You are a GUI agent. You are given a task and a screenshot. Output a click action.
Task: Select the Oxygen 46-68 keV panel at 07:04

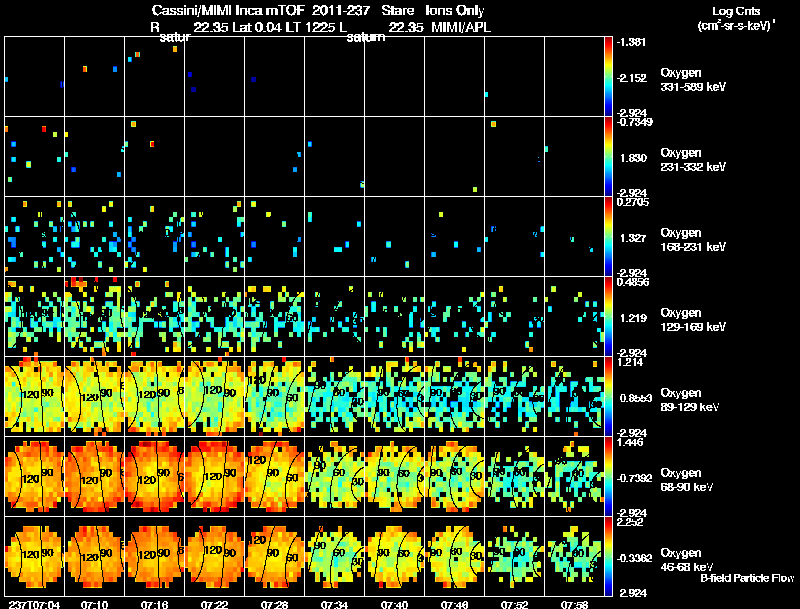(35, 556)
